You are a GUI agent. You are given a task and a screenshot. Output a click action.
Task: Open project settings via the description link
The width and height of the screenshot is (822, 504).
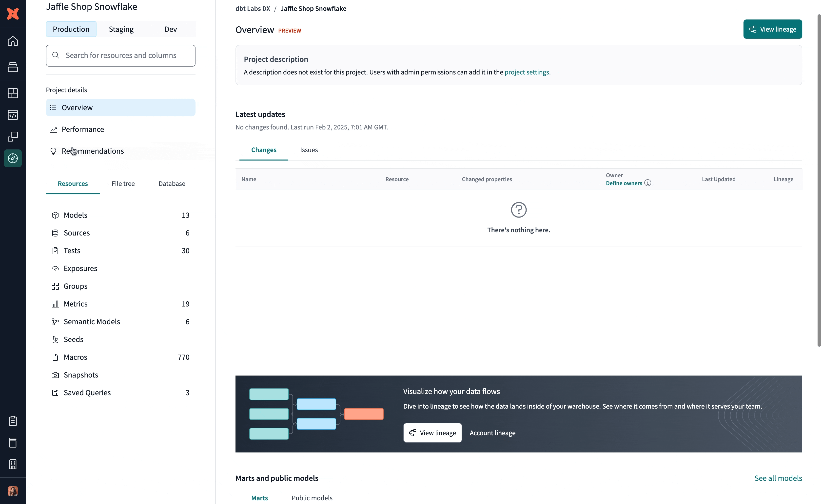527,72
